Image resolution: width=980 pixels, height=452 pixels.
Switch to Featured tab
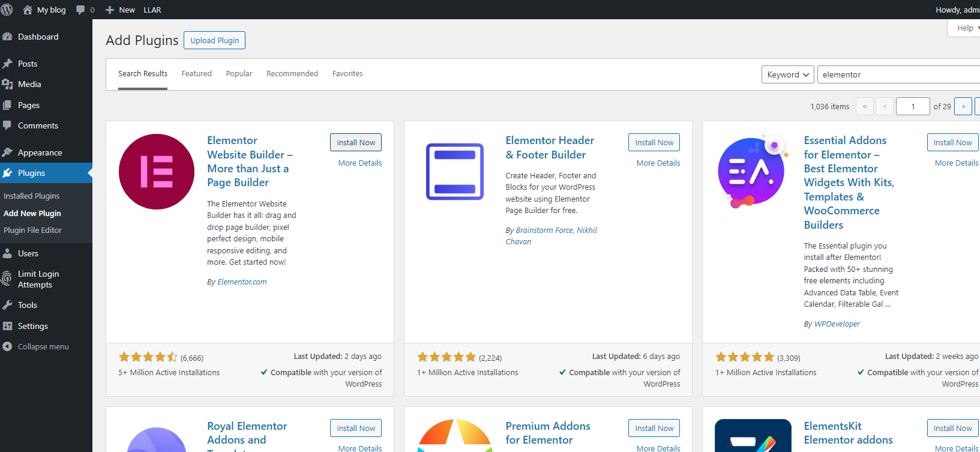197,74
